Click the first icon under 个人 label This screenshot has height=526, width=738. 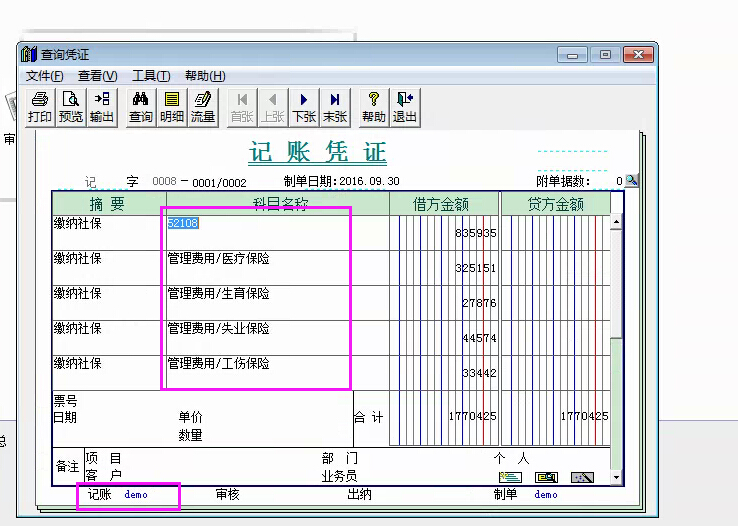[510, 478]
